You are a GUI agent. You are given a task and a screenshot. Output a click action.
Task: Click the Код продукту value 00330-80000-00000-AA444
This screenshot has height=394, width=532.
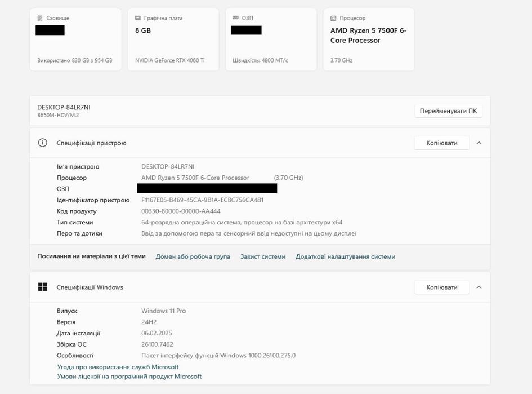[x=181, y=211]
